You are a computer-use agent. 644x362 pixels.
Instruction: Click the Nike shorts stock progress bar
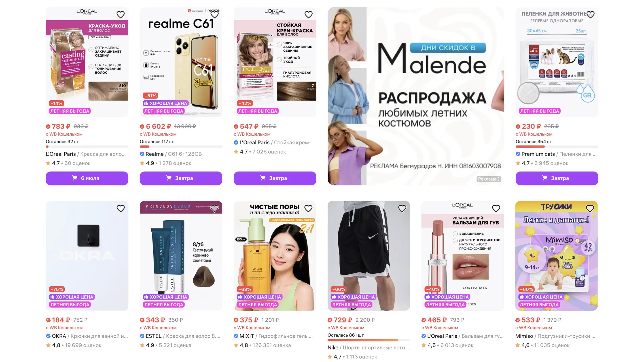369,340
